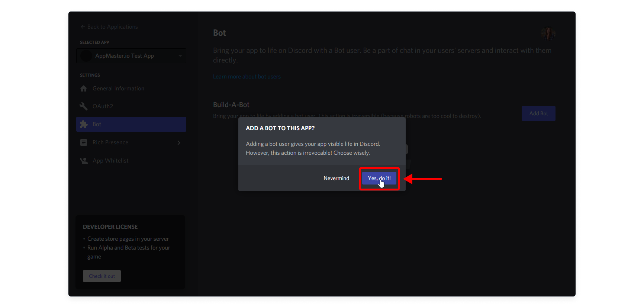Expand the Rich Presence chevron arrow

(x=179, y=142)
